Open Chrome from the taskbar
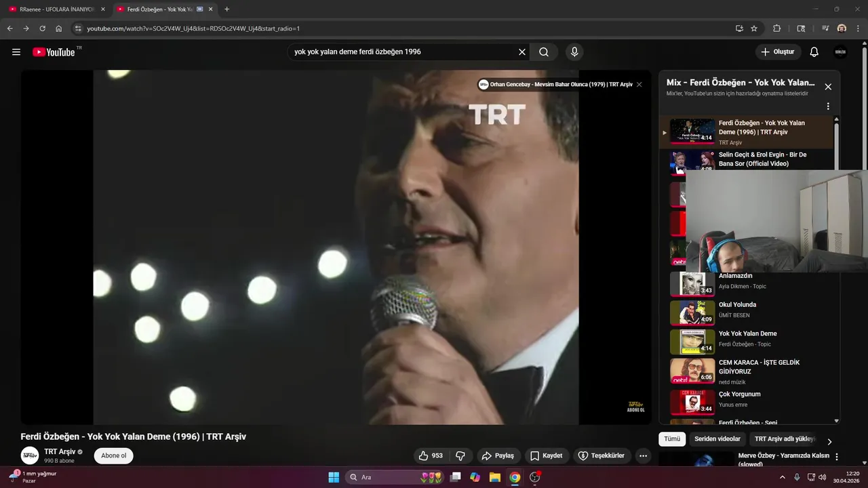This screenshot has width=868, height=488. [x=515, y=477]
